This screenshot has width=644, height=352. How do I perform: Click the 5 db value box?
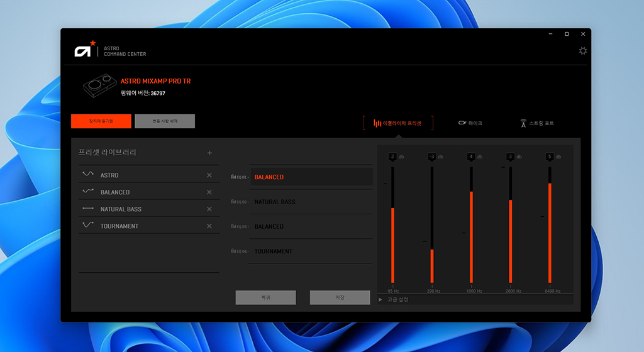(x=550, y=157)
